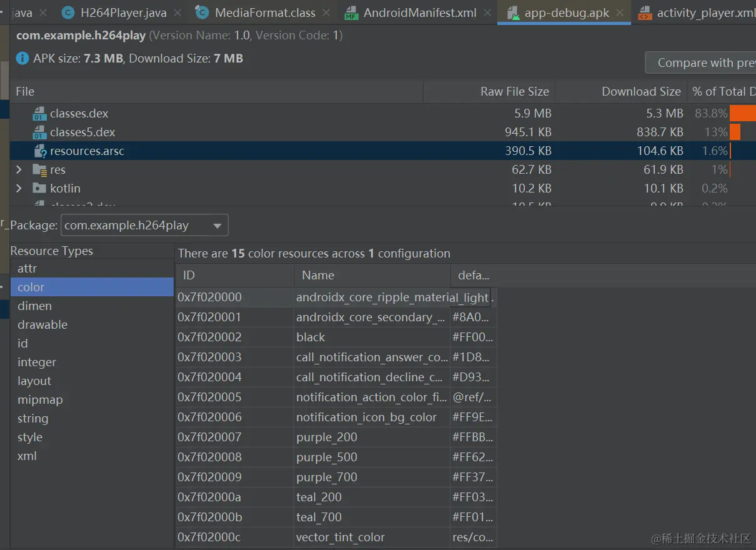The image size is (756, 550).
Task: Select call_notification_answer color row
Action: point(336,357)
